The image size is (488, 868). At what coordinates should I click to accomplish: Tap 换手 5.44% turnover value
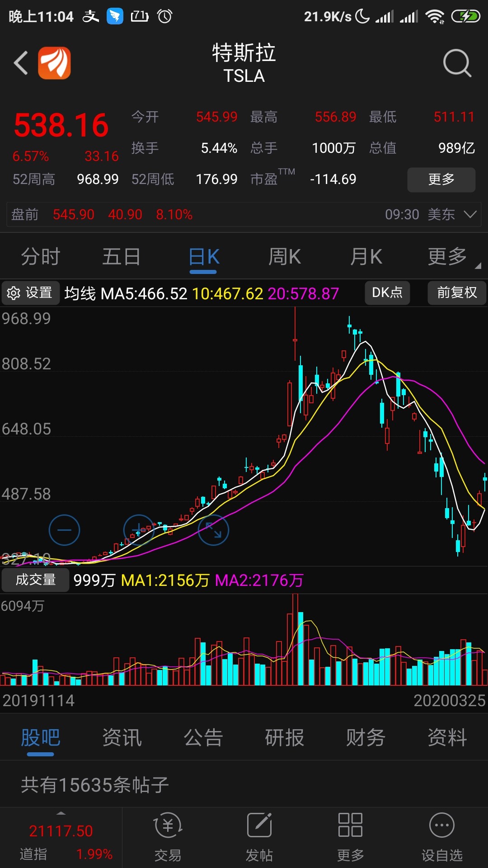click(x=219, y=148)
